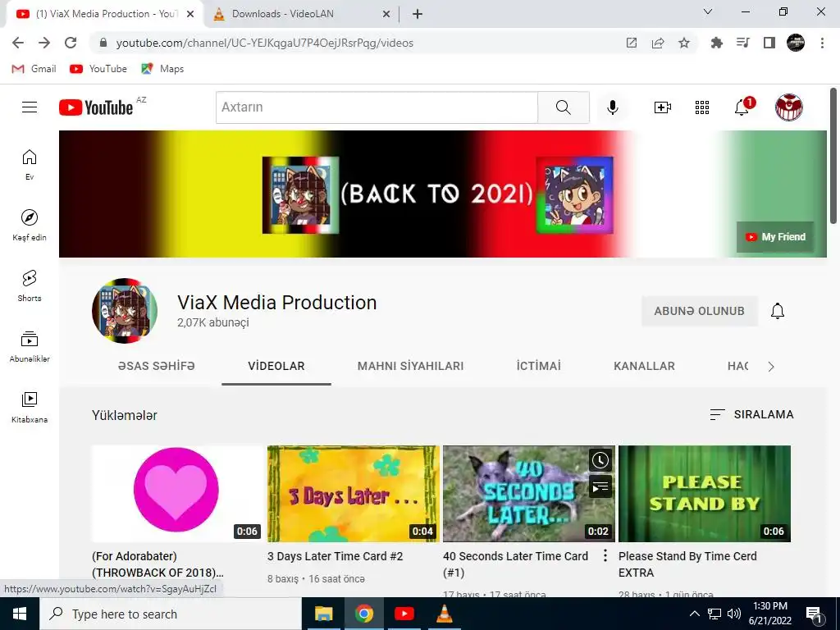This screenshot has height=630, width=840.
Task: Reload the page
Action: coord(71,43)
